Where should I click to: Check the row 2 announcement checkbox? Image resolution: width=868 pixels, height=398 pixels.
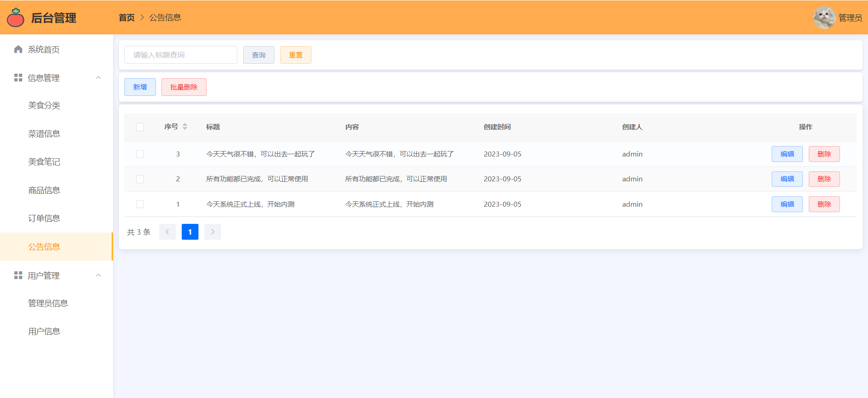(140, 179)
